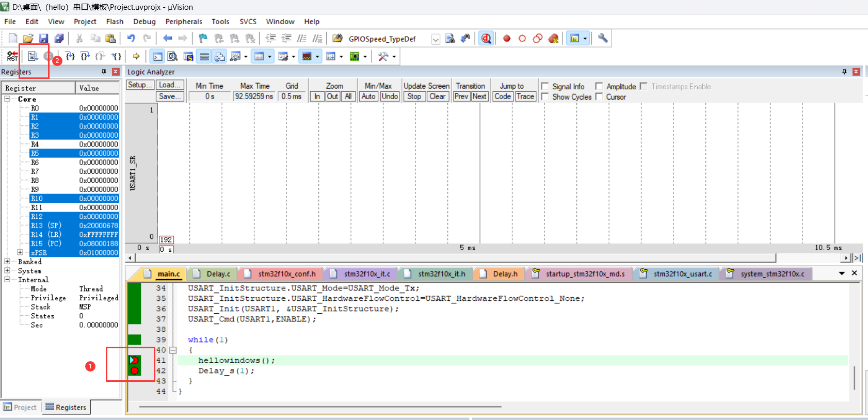Click Step Over icon
The height and width of the screenshot is (420, 868).
85,56
